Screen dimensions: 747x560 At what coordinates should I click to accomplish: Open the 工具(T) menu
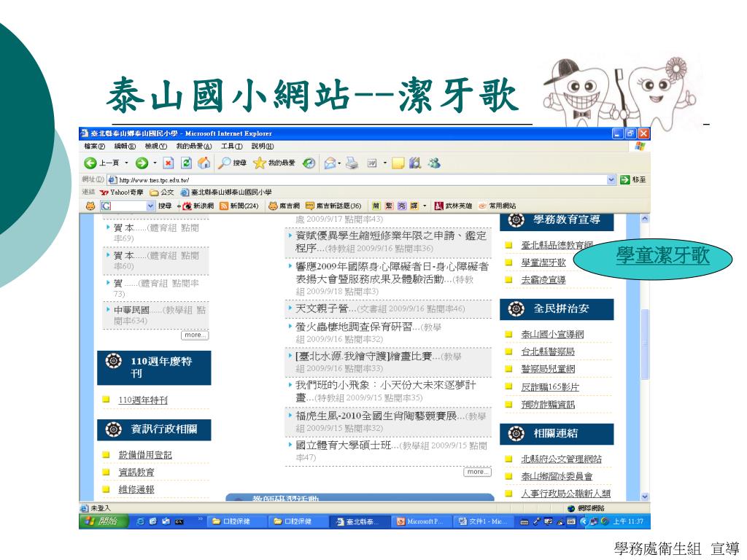pos(231,146)
